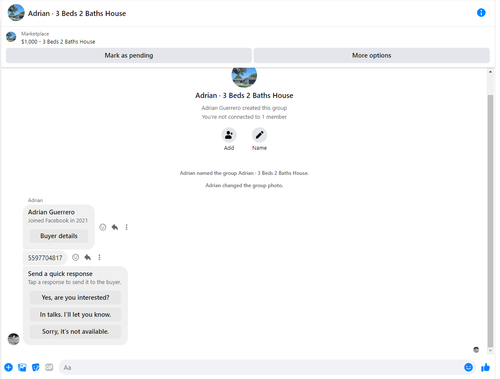
Task: Attach a photo or file
Action: 22,367
